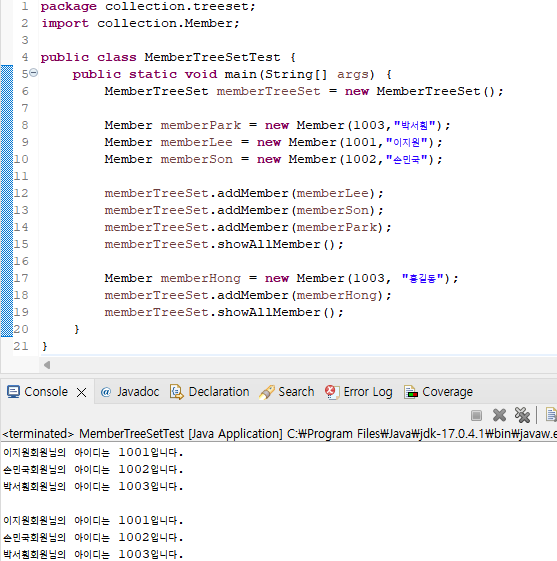Click the Javadoc @ icon
The height and width of the screenshot is (561, 557).
pos(106,392)
